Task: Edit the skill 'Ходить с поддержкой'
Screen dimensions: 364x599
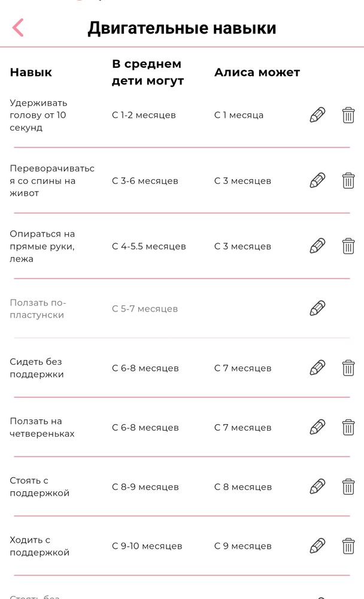Action: (x=317, y=546)
